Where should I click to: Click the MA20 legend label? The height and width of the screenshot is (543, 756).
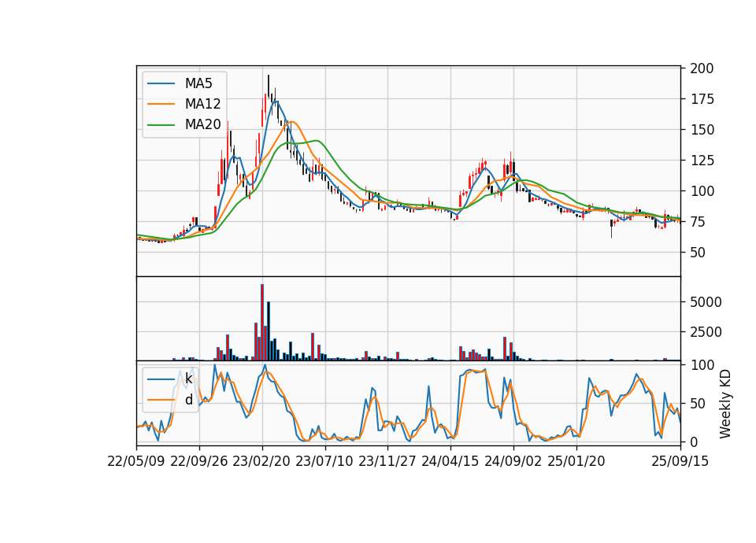coord(202,124)
